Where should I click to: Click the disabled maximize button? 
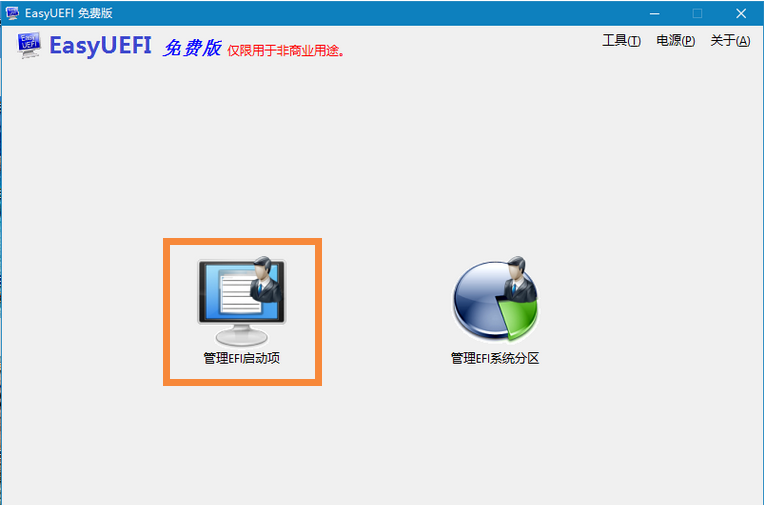point(697,13)
